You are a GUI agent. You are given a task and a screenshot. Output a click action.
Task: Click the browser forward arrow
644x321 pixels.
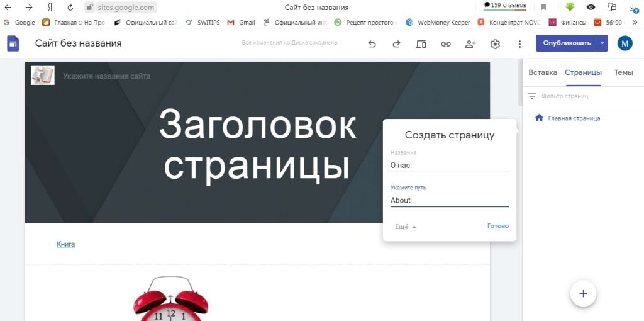29,8
